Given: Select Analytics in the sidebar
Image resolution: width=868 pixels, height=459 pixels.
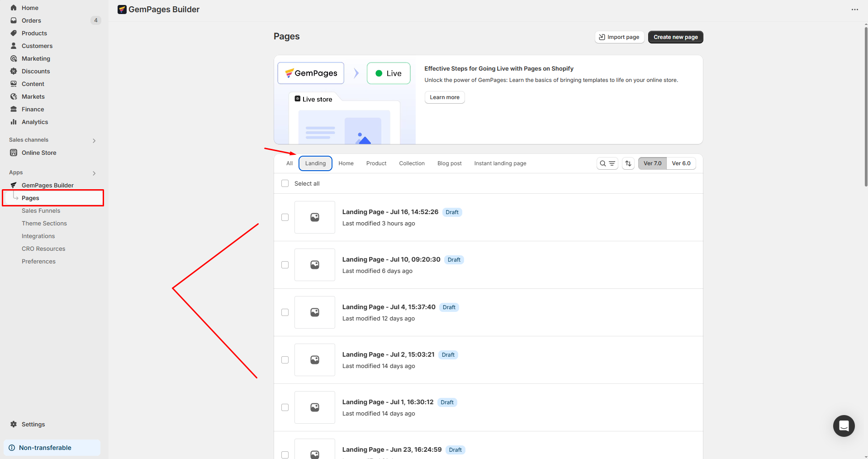Looking at the screenshot, I should click(34, 122).
